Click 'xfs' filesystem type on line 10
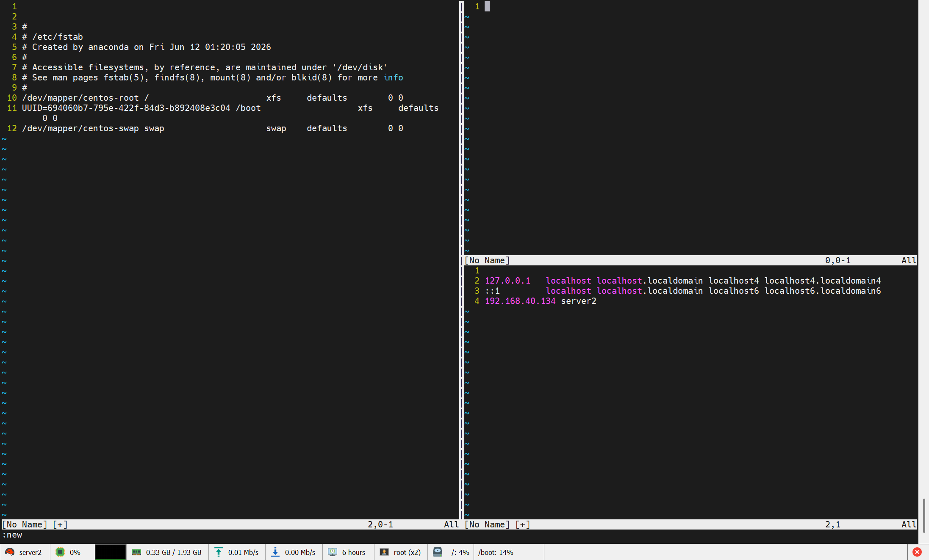 point(274,98)
